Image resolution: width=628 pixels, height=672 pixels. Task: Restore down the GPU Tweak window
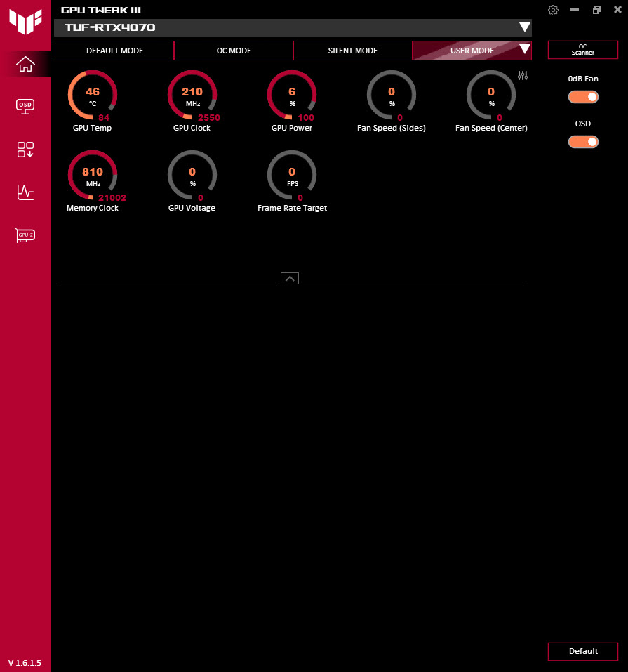[596, 9]
